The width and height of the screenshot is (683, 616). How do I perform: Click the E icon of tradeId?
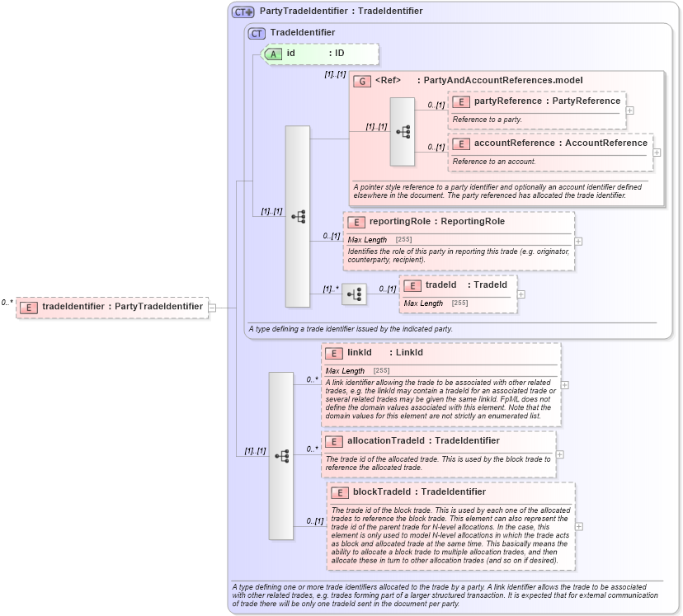tap(412, 285)
